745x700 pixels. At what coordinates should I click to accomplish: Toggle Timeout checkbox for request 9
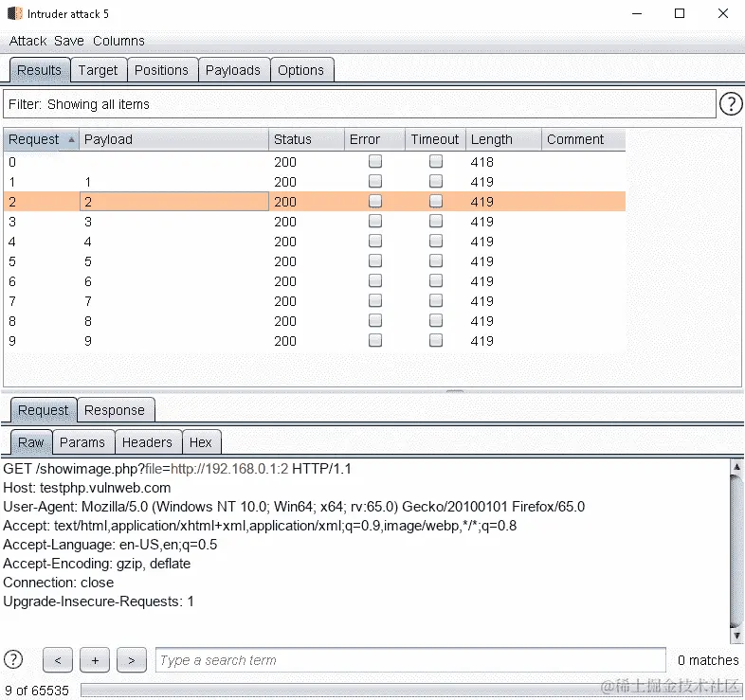436,340
